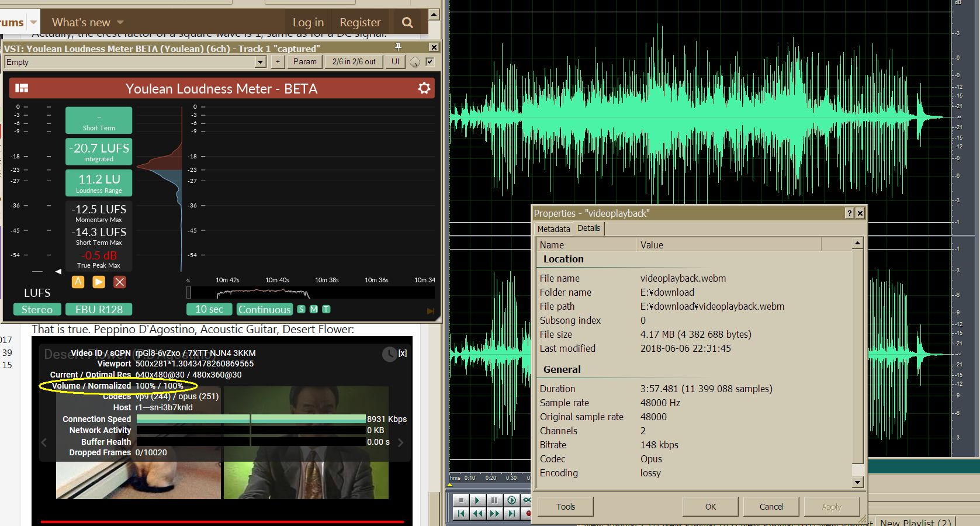Click the Log in link

[308, 22]
